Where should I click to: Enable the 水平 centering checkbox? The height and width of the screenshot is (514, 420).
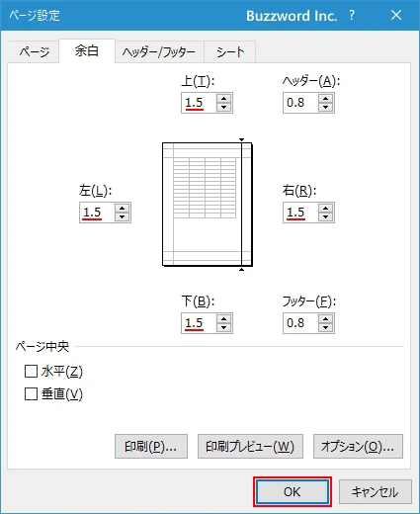click(31, 372)
